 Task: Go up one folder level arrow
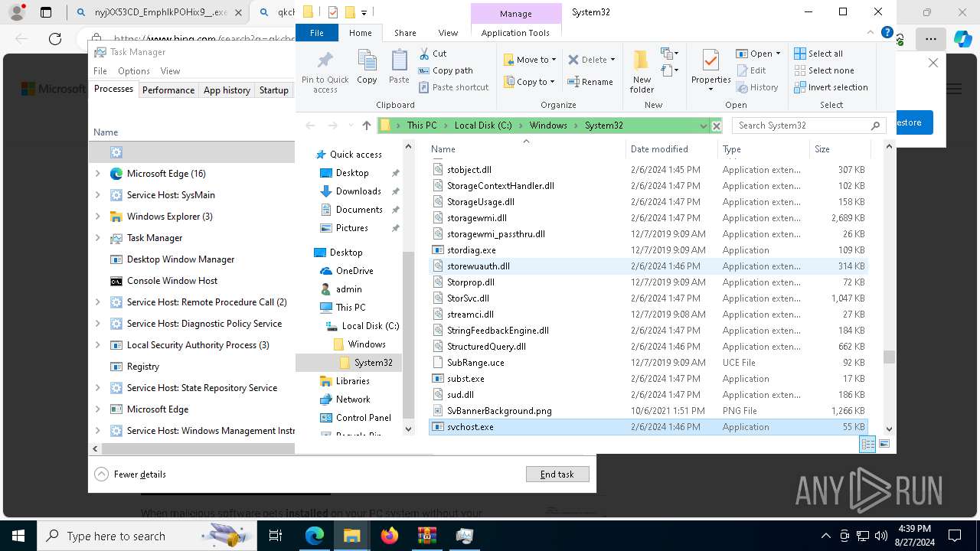(x=366, y=126)
